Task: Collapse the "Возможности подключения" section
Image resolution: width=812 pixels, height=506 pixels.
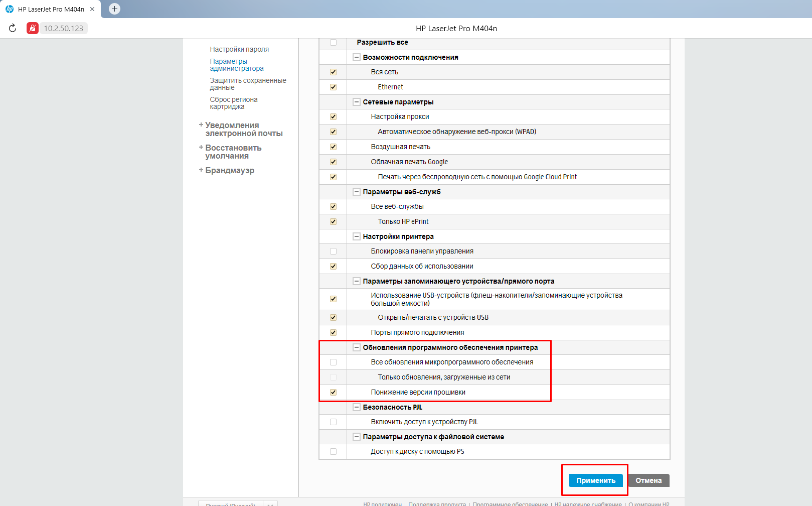Action: pyautogui.click(x=357, y=57)
